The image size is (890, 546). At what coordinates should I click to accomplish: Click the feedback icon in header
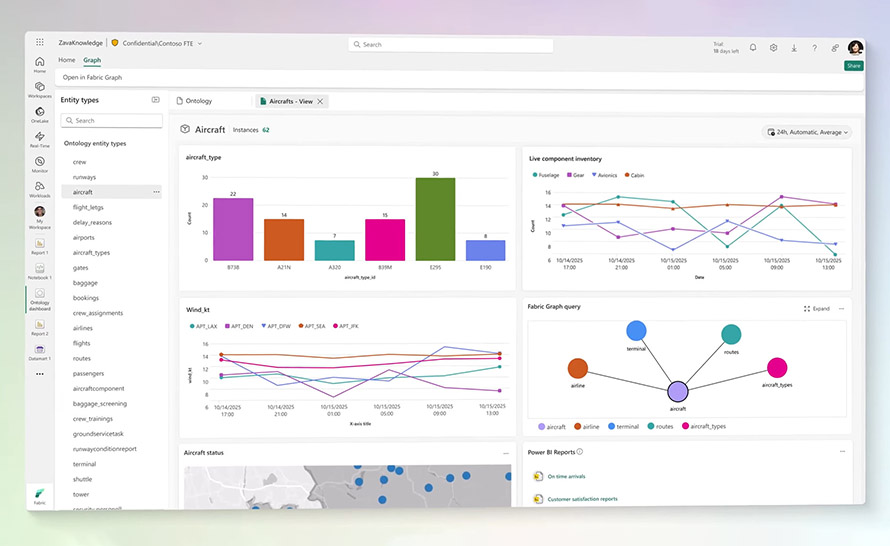[835, 48]
